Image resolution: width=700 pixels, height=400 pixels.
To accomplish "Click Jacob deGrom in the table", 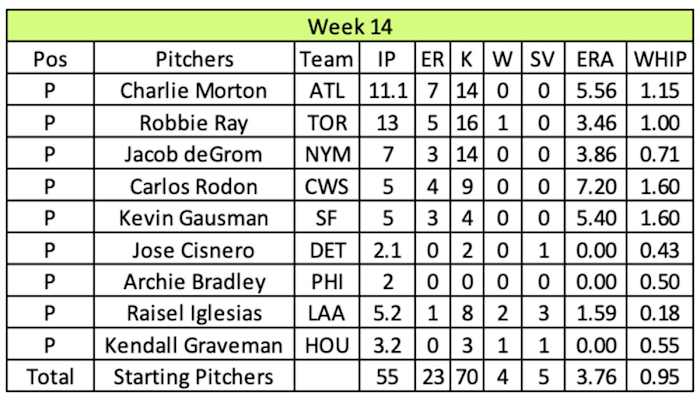I will pos(194,155).
